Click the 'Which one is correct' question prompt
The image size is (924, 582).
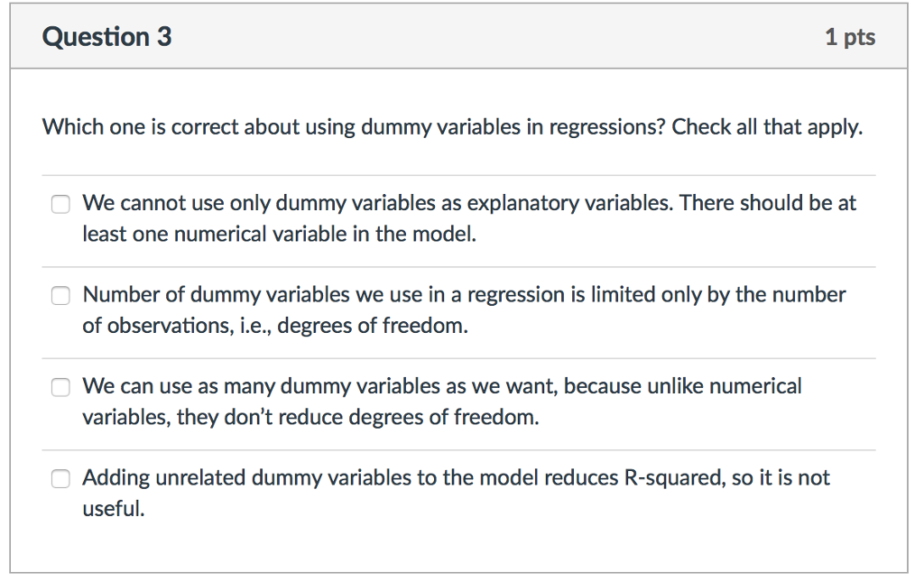pyautogui.click(x=354, y=127)
